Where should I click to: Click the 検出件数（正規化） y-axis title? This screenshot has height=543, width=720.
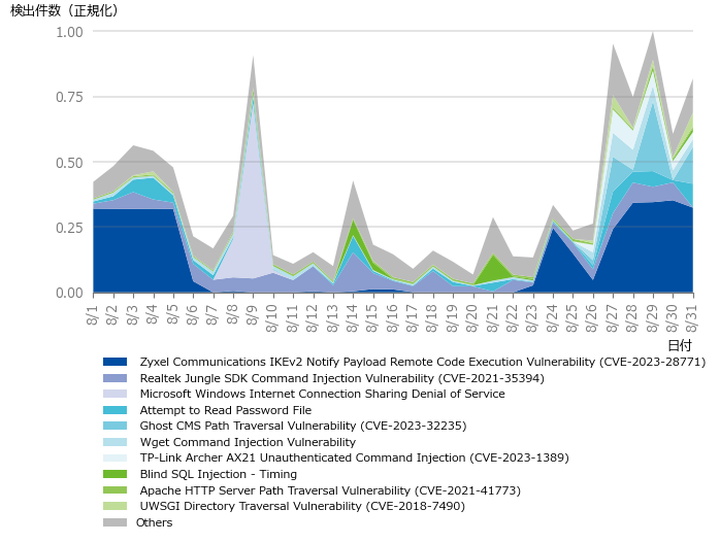tap(64, 11)
